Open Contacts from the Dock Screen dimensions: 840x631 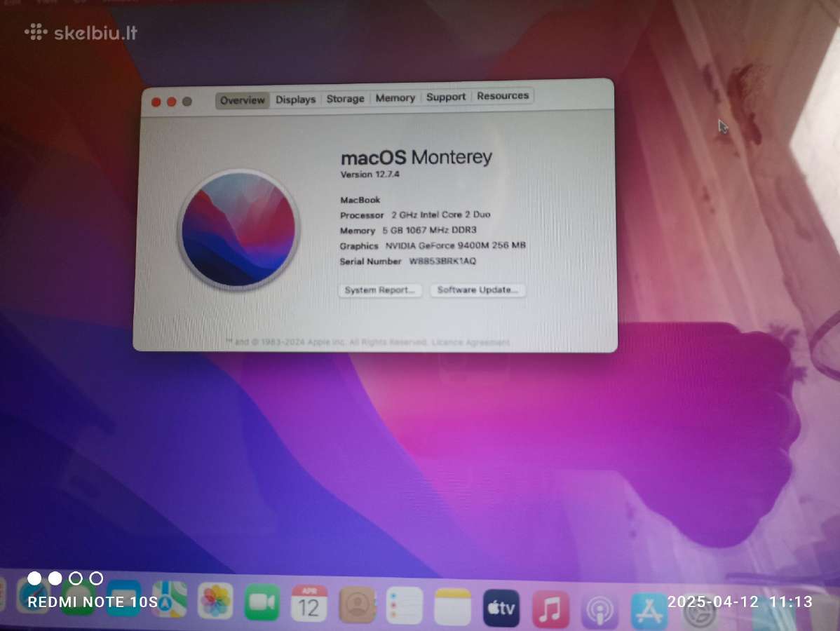pyautogui.click(x=357, y=605)
